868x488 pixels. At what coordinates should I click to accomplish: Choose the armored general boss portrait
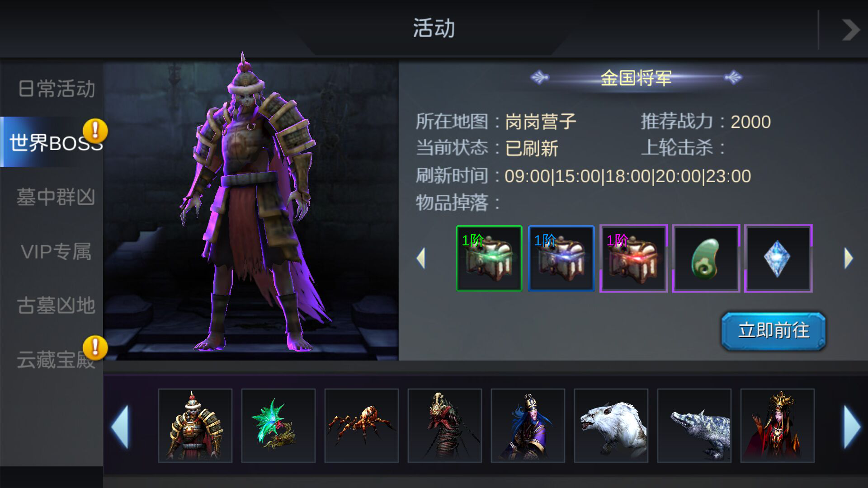coord(195,426)
